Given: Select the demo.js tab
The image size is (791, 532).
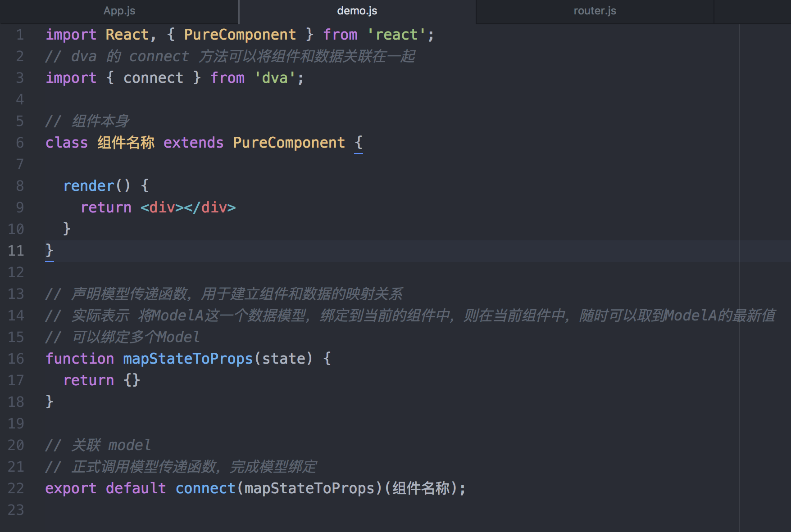Looking at the screenshot, I should 357,11.
